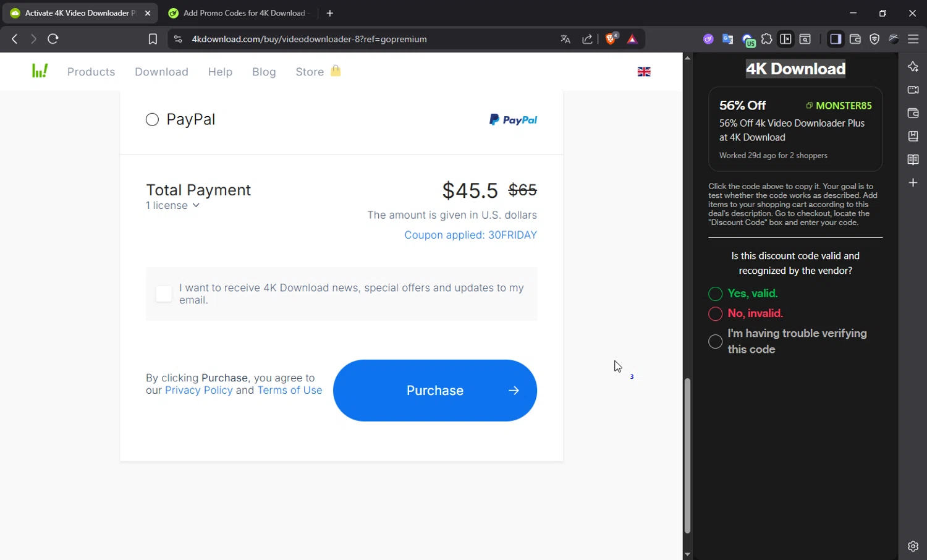This screenshot has width=927, height=560.
Task: Click the address bar URL
Action: point(309,39)
